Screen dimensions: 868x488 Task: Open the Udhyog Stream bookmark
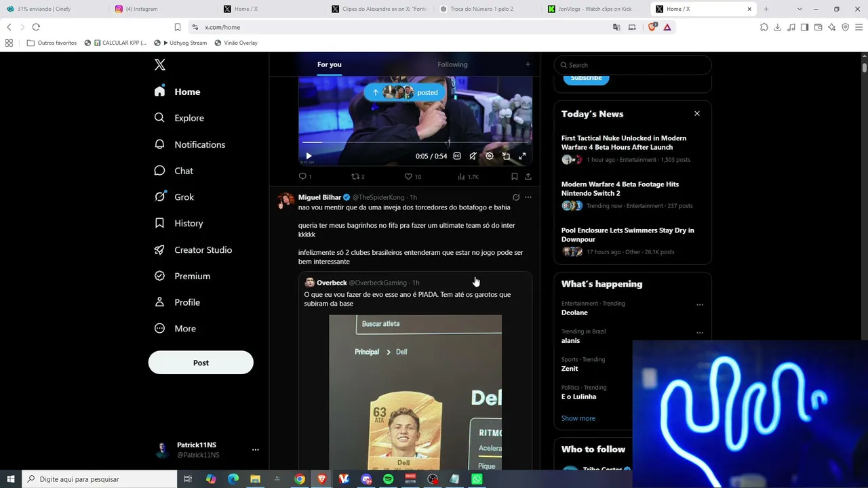(180, 43)
